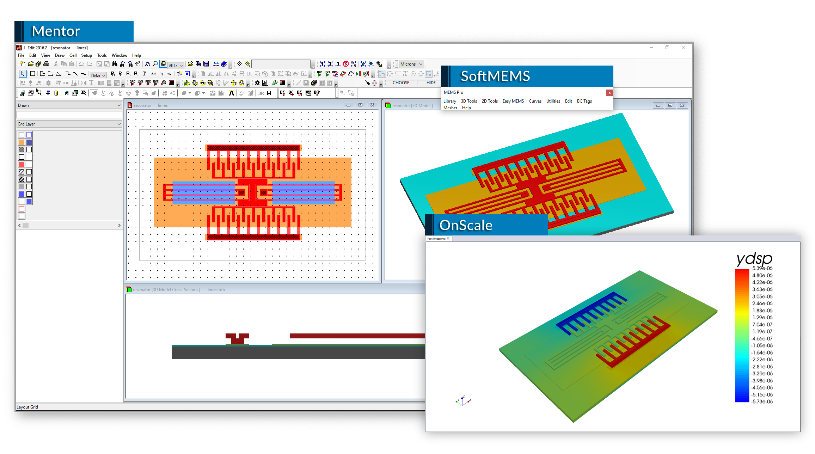Open 2D Tools menu in SoftMEMS toolbar
This screenshot has width=815, height=454.
[x=490, y=101]
